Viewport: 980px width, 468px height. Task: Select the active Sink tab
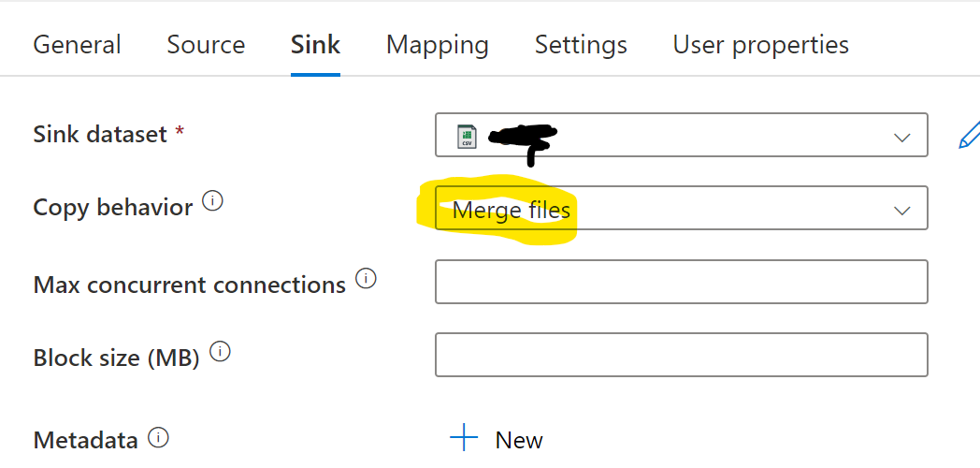(x=316, y=45)
